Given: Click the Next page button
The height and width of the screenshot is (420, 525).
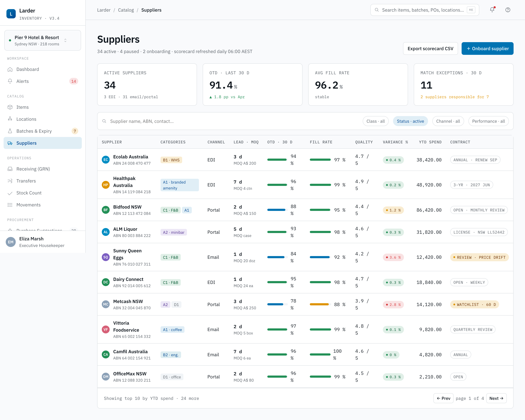Looking at the screenshot, I should (x=496, y=398).
